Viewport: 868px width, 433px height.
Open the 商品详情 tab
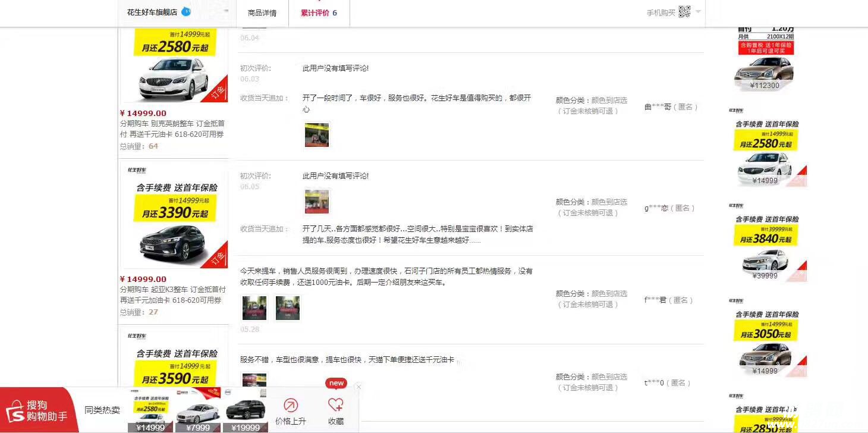[262, 12]
